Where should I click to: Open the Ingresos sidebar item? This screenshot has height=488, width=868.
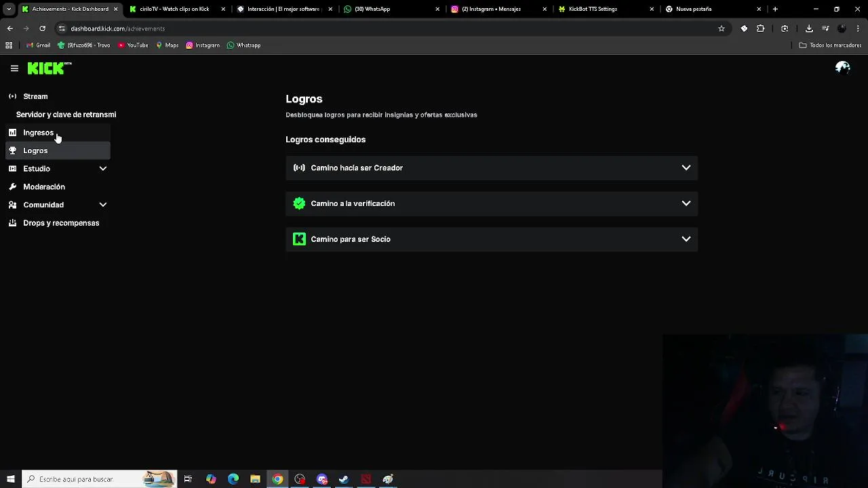(x=58, y=133)
